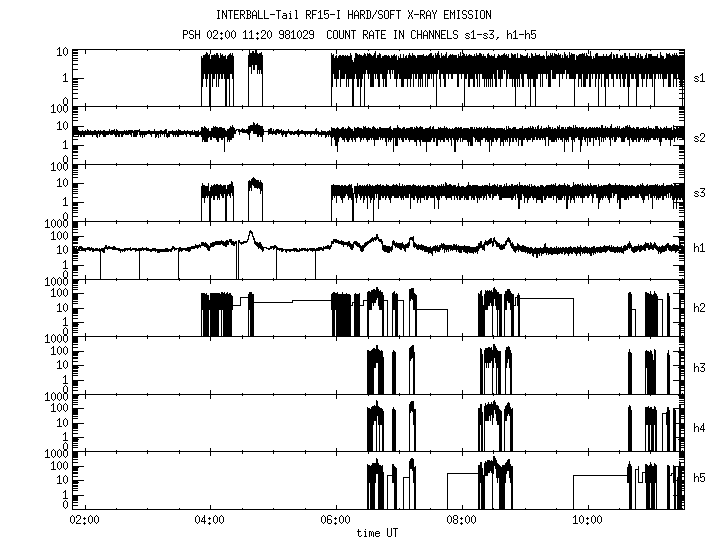
Task: Click the 04:00 time axis tick label
Action: coord(209,520)
